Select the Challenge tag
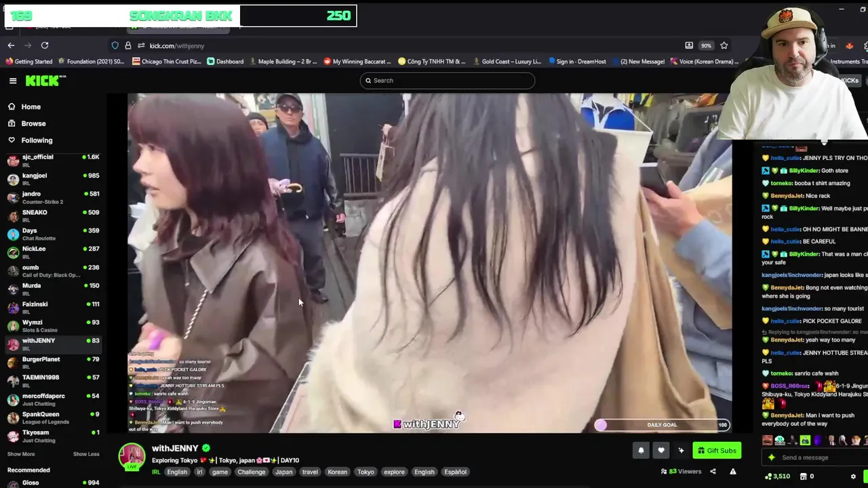 coord(252,472)
